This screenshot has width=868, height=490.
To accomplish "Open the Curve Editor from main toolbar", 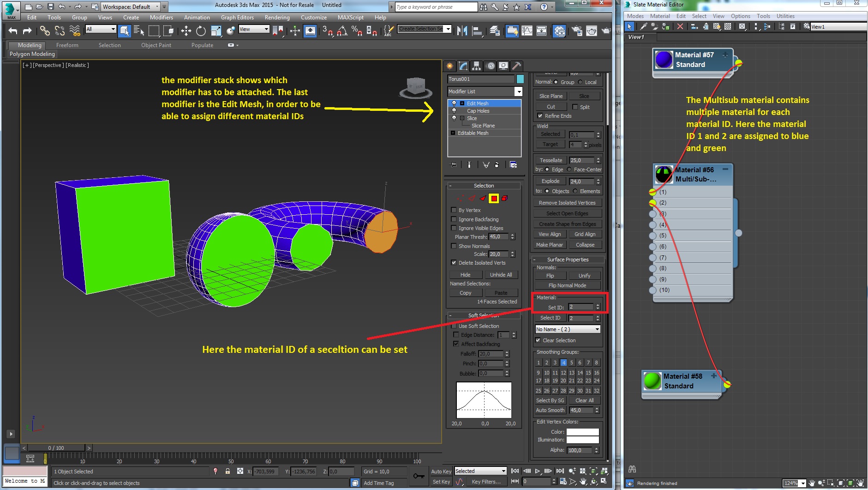I will coord(527,31).
